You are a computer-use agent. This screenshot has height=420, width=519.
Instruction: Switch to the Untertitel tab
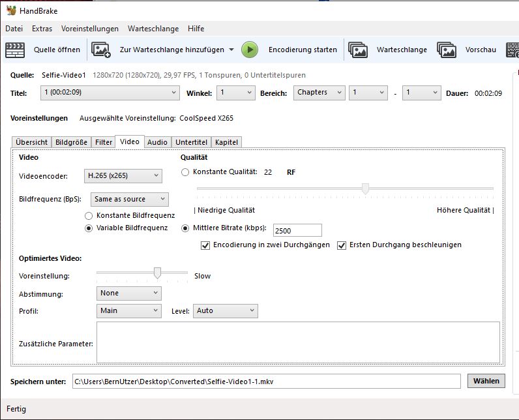coord(191,142)
